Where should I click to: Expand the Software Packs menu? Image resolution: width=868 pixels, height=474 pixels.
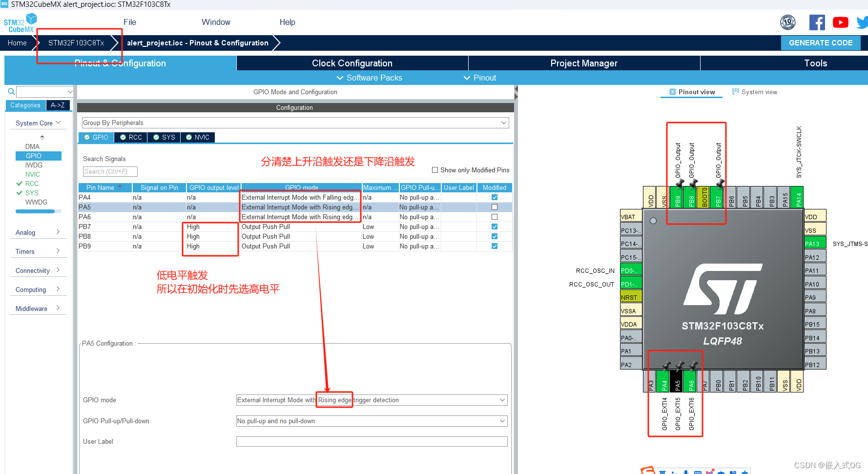(370, 78)
